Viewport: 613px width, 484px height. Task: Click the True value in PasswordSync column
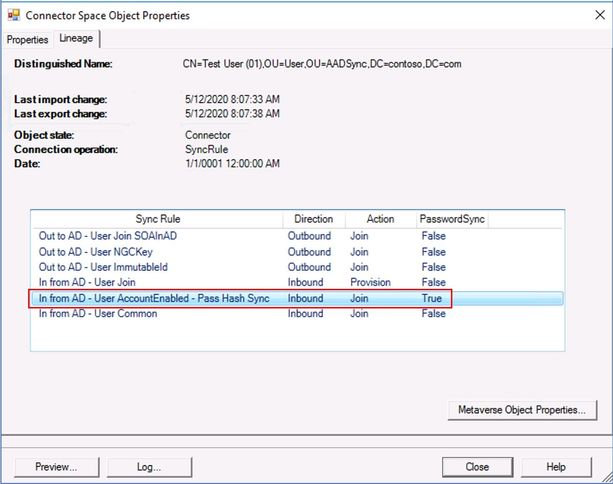(432, 298)
